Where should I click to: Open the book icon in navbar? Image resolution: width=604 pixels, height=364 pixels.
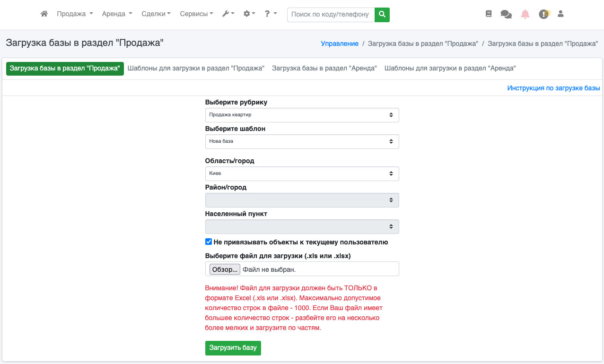tap(489, 14)
